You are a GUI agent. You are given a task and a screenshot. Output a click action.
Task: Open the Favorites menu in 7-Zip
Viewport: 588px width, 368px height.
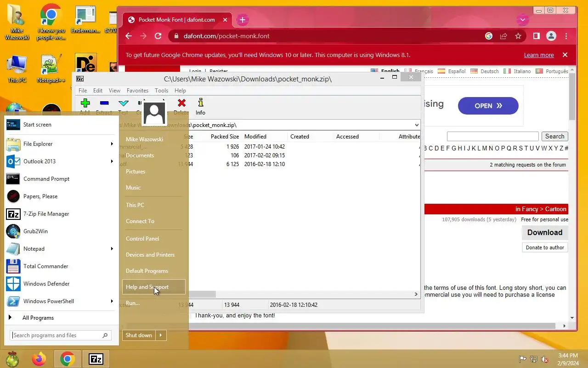137,91
